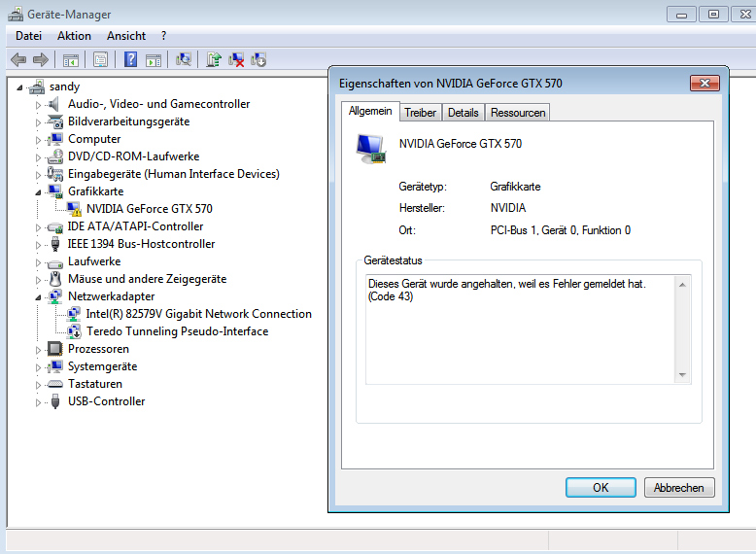Expand Eingabegeräte (Human Interface Devices) node
The height and width of the screenshot is (554, 756).
click(x=38, y=175)
